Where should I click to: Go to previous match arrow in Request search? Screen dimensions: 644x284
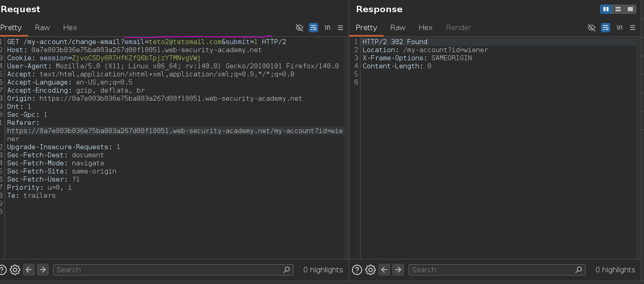tap(29, 270)
